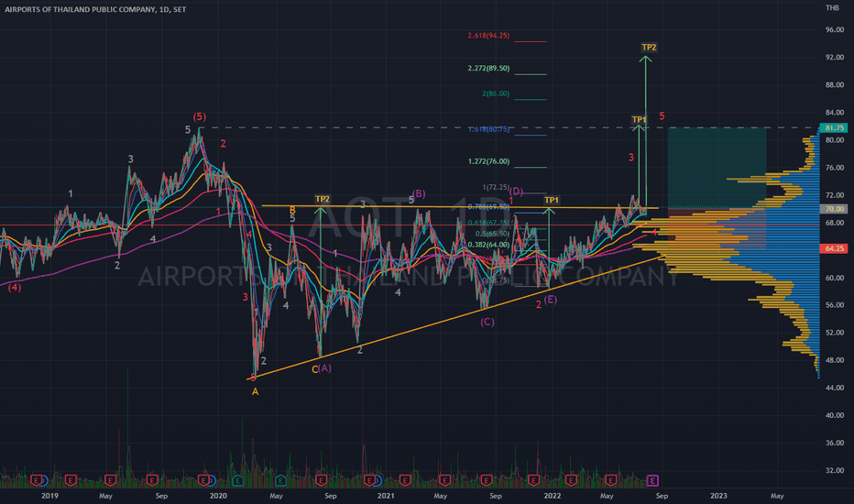Click the Fibonacci level 2.272(89.50)

(x=488, y=68)
